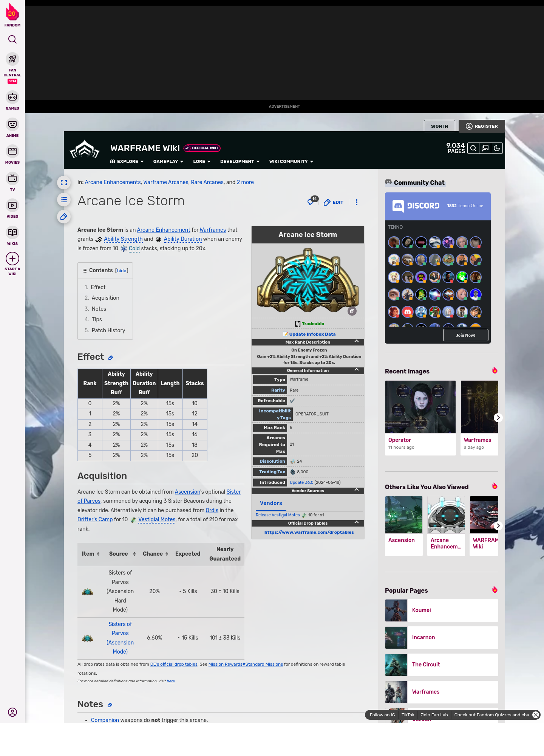Open the wiki Discuss icon in header

(485, 148)
